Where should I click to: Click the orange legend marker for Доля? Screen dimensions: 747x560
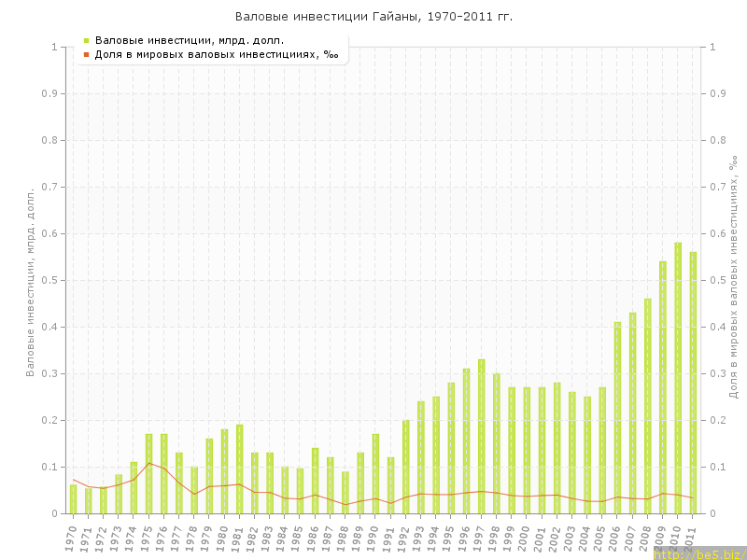86,54
